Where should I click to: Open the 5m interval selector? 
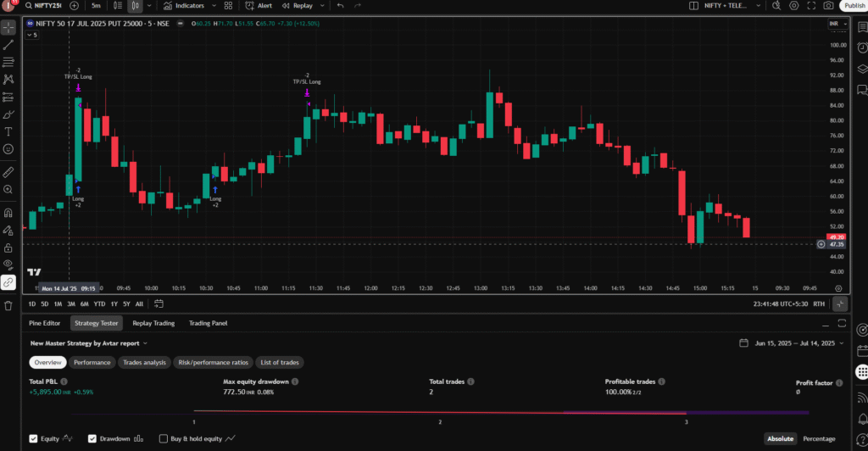(97, 6)
